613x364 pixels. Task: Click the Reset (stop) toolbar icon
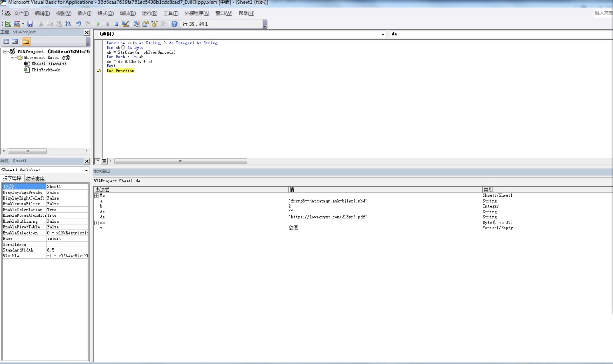coord(116,24)
